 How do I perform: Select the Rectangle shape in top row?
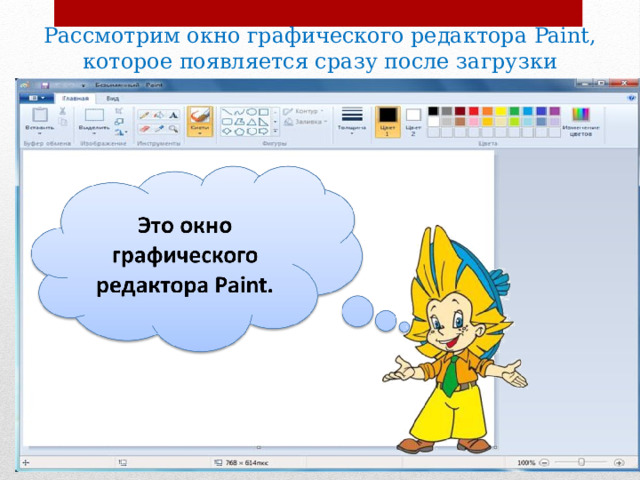[x=264, y=112]
